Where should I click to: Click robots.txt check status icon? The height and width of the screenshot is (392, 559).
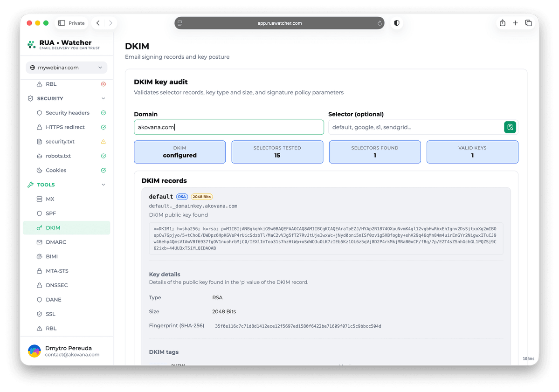click(104, 156)
